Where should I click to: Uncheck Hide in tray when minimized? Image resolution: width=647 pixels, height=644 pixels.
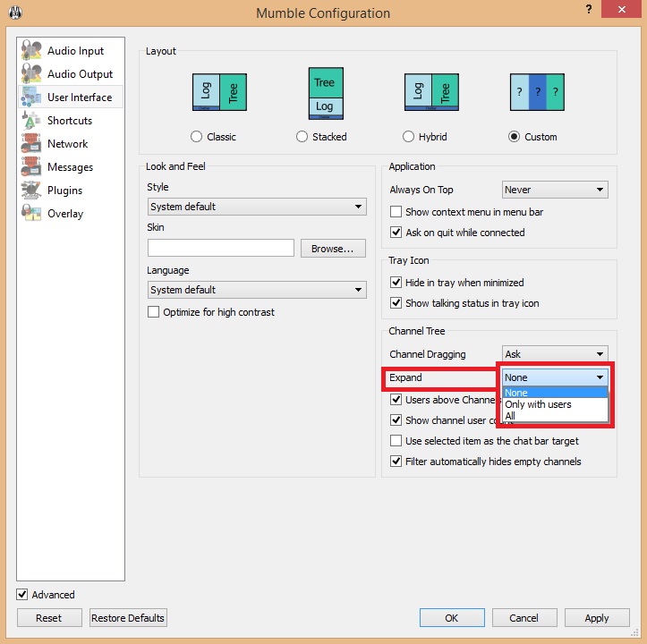(396, 282)
